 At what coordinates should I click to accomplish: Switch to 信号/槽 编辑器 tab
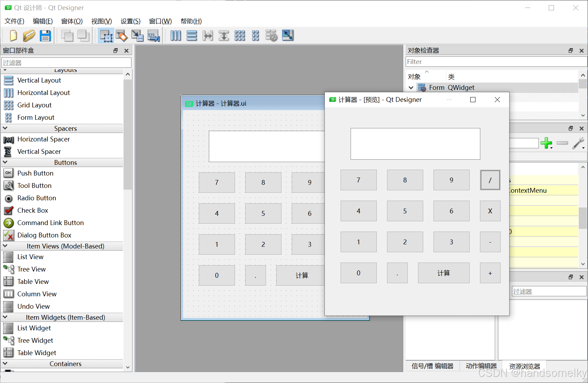pyautogui.click(x=432, y=366)
